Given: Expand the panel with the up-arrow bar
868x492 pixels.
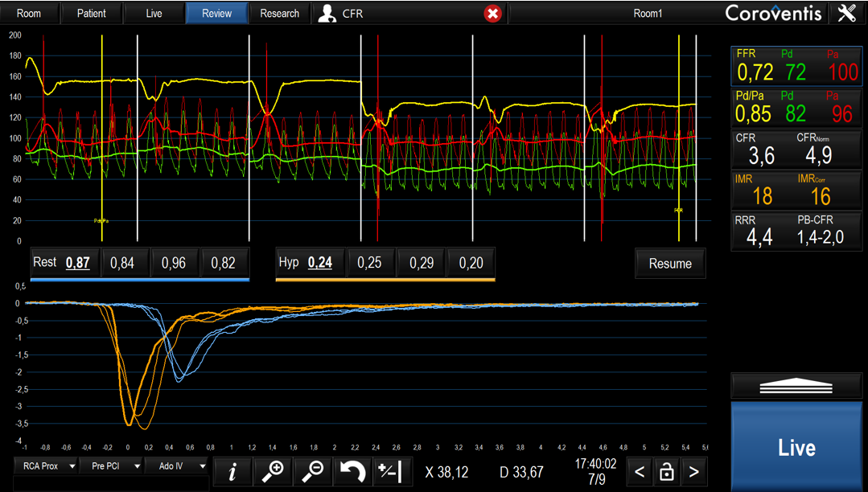Looking at the screenshot, I should [x=796, y=386].
